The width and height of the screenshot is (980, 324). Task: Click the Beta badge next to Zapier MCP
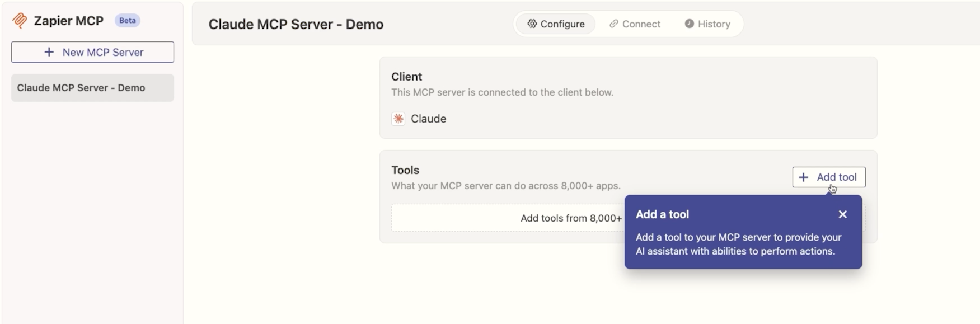(128, 20)
